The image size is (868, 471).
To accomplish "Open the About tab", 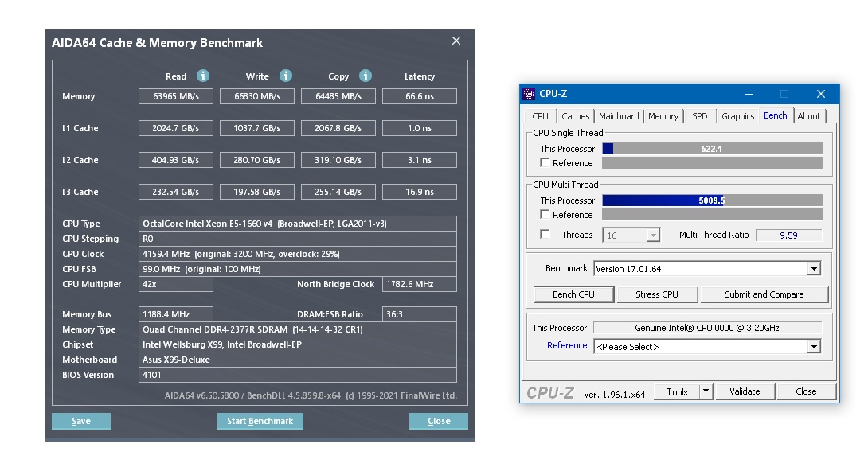I will coord(809,116).
